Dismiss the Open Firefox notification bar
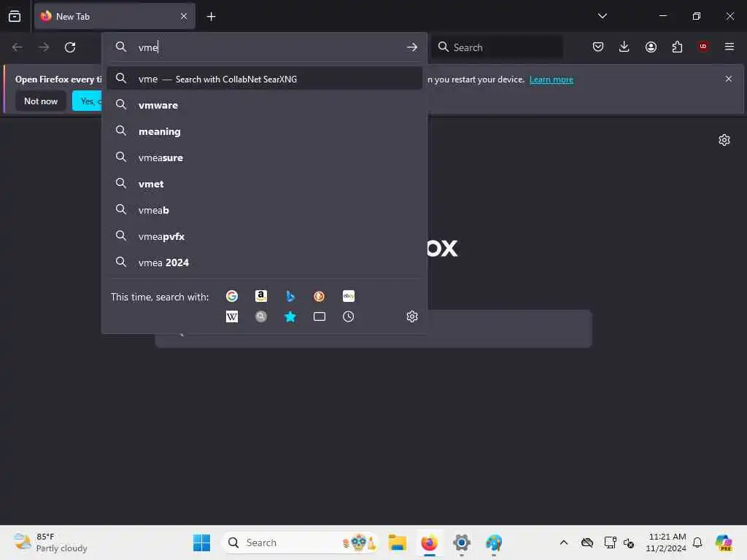 click(729, 79)
